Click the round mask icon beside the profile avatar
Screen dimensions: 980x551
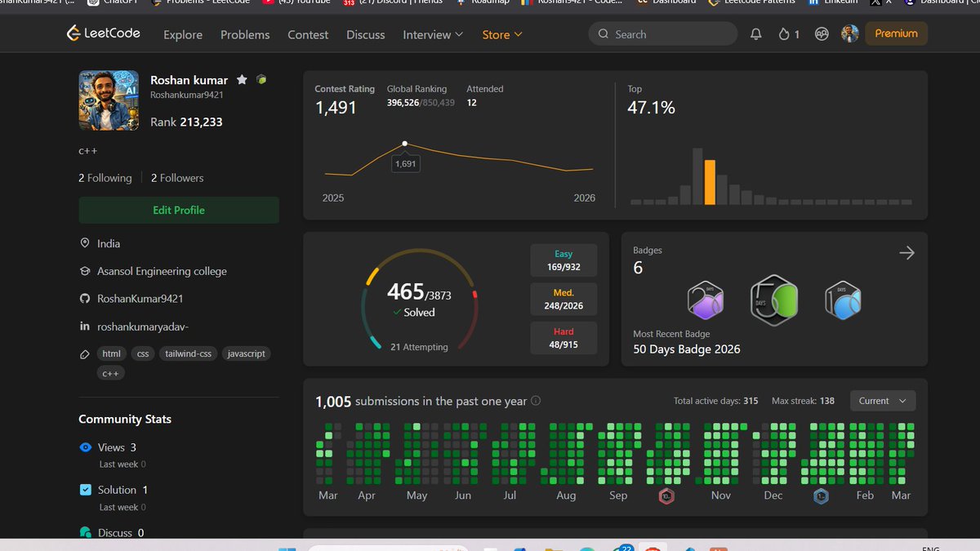click(x=821, y=34)
